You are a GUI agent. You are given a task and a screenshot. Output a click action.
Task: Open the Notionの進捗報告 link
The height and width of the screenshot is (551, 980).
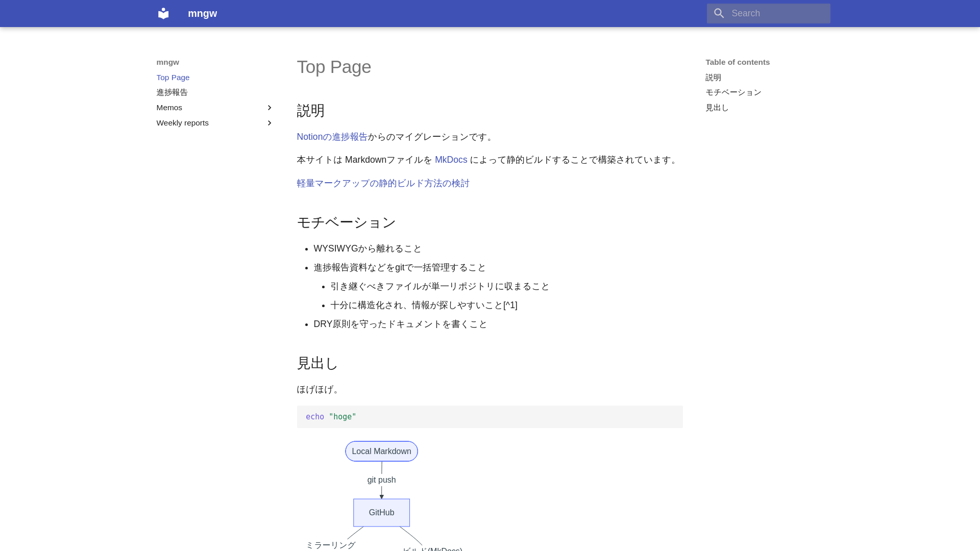coord(332,137)
